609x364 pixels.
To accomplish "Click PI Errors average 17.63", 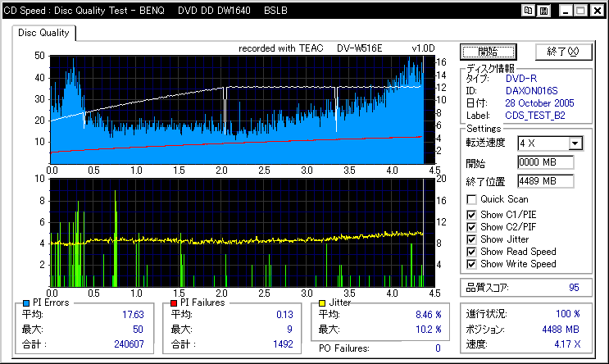I will pos(133,315).
